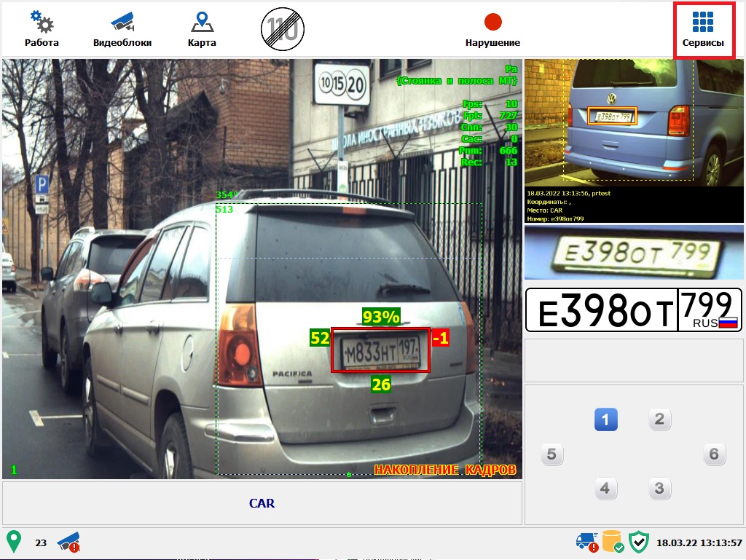Click the green shield security icon
The image size is (746, 560).
[638, 542]
